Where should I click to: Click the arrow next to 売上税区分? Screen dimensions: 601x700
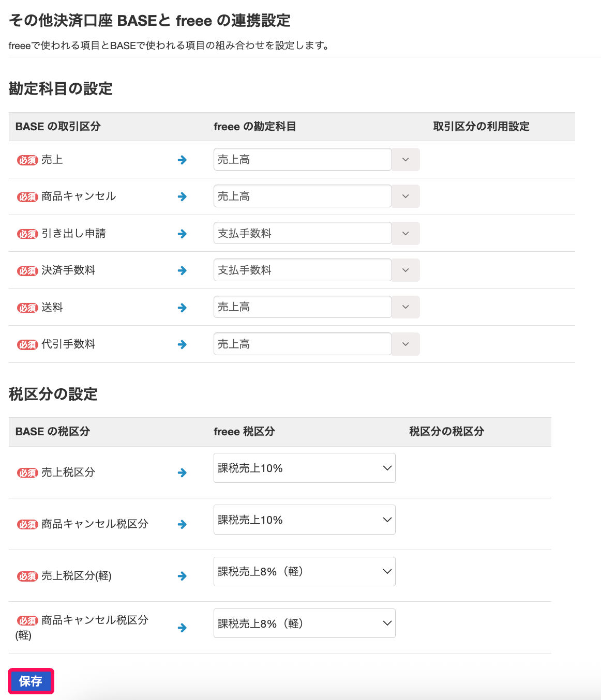pyautogui.click(x=182, y=473)
